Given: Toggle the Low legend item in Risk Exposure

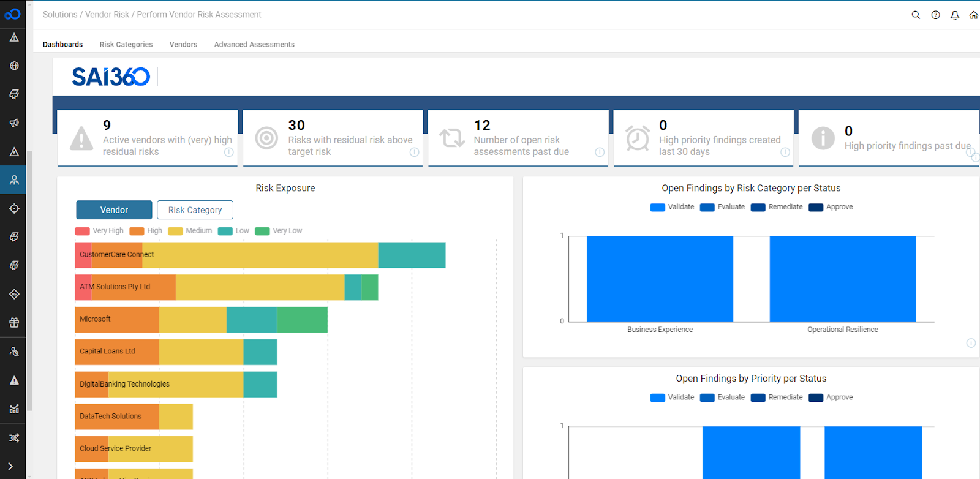Looking at the screenshot, I should 233,231.
